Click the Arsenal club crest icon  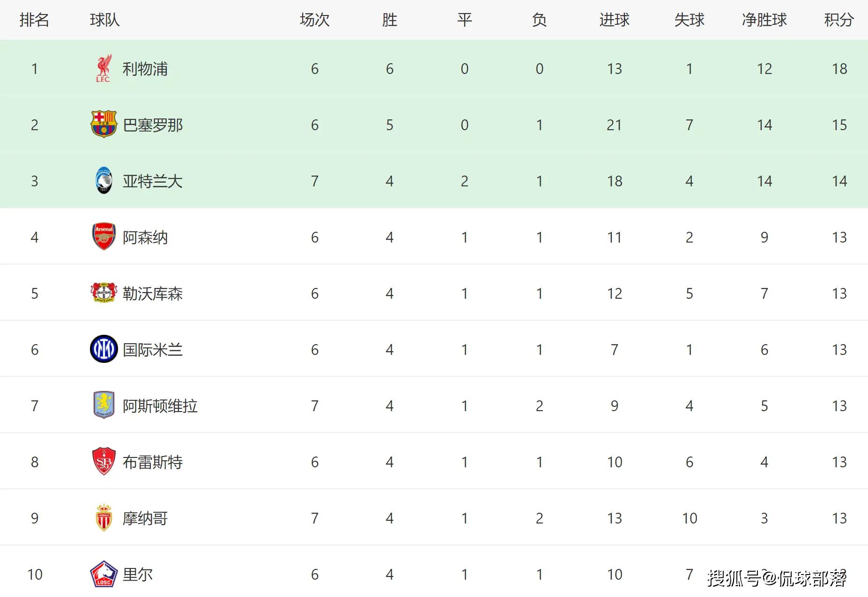[104, 236]
